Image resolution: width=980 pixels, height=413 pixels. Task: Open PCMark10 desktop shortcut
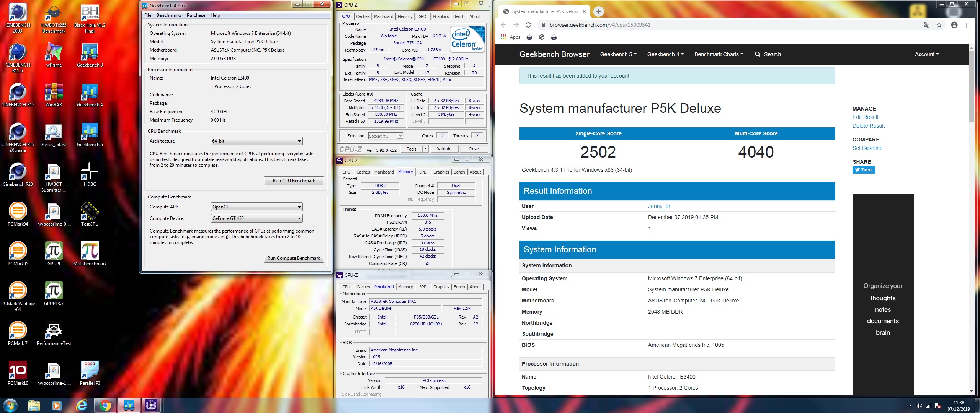(x=18, y=373)
